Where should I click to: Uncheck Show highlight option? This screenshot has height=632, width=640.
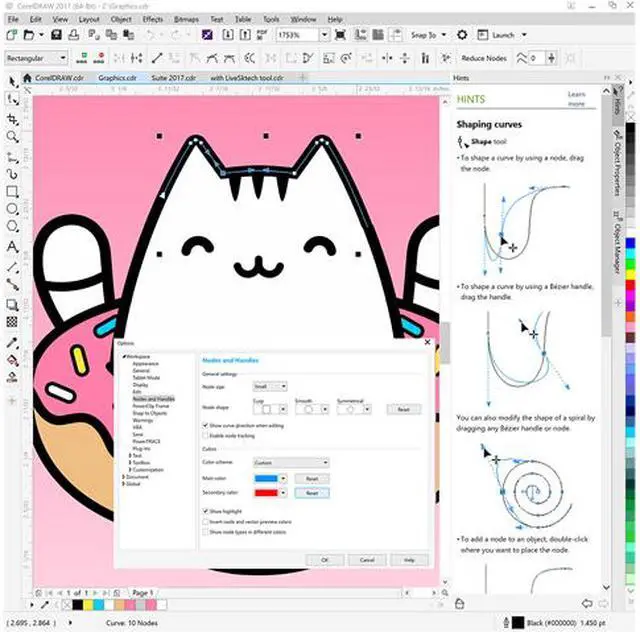tap(205, 511)
